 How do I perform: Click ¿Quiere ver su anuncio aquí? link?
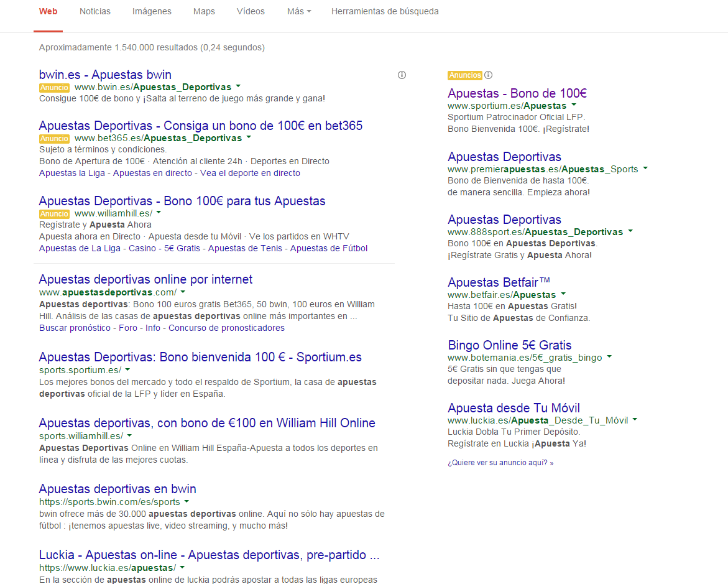click(x=500, y=463)
